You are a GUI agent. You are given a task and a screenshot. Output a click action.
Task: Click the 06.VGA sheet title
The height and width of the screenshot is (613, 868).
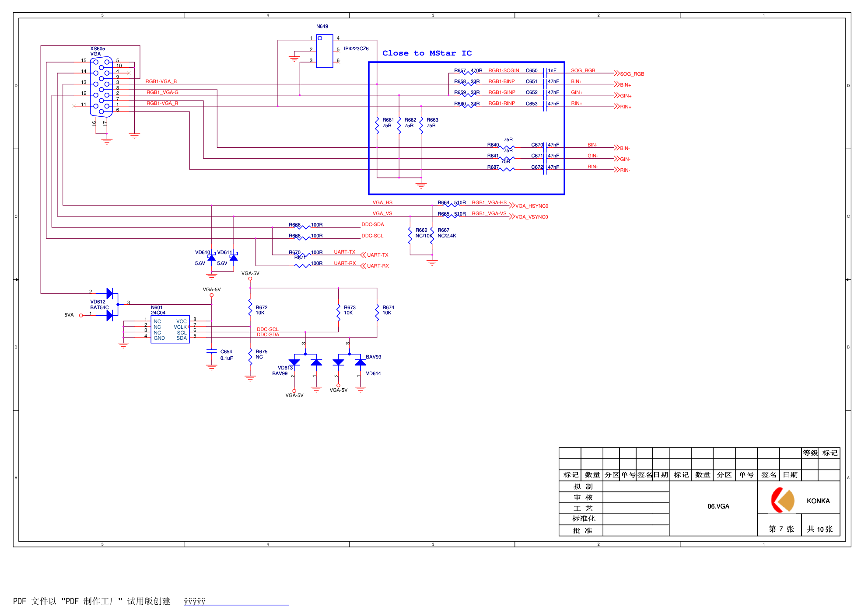[718, 506]
